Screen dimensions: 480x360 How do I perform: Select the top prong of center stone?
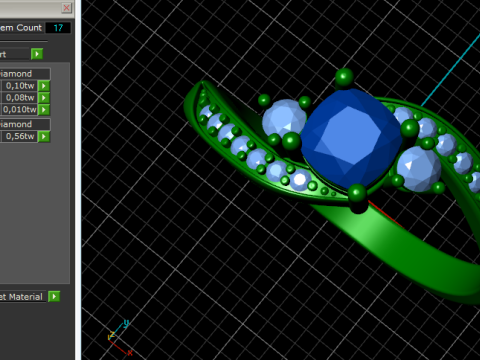(344, 77)
